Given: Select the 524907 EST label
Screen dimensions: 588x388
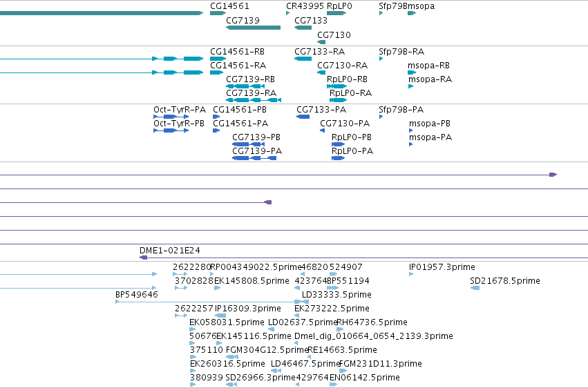Looking at the screenshot, I should tap(345, 267).
